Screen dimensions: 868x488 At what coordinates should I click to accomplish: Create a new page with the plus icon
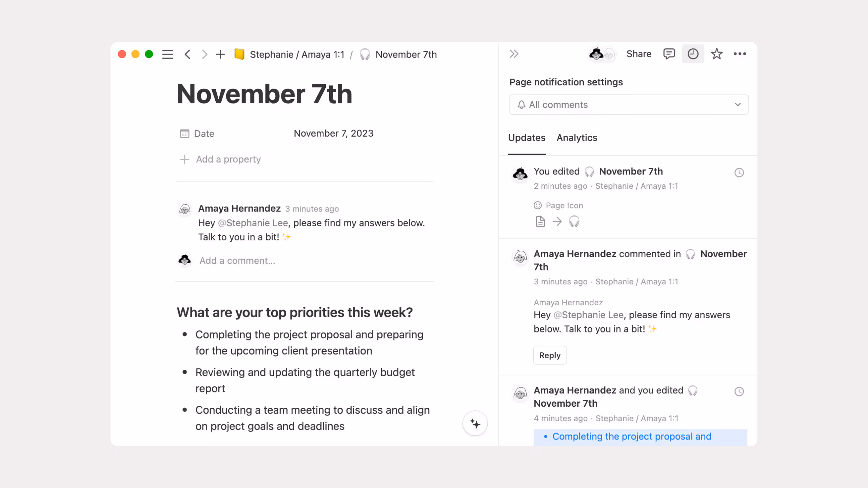pos(220,54)
